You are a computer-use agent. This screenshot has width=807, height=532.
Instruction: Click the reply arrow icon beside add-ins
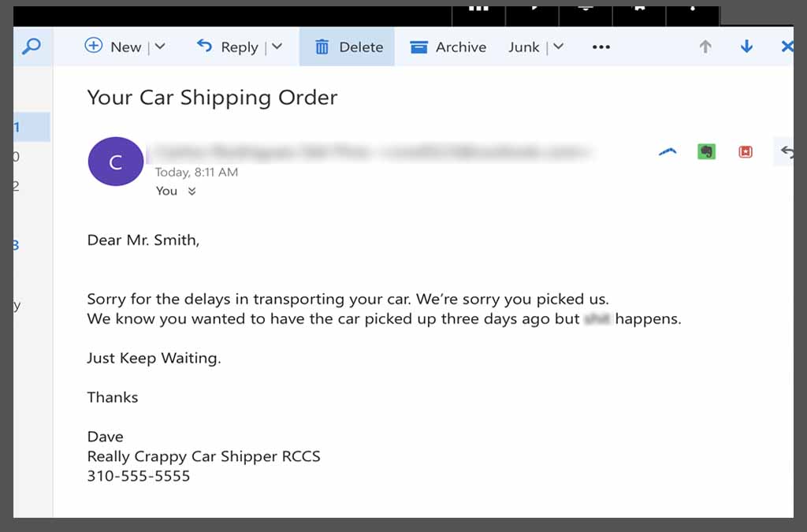[x=787, y=151]
